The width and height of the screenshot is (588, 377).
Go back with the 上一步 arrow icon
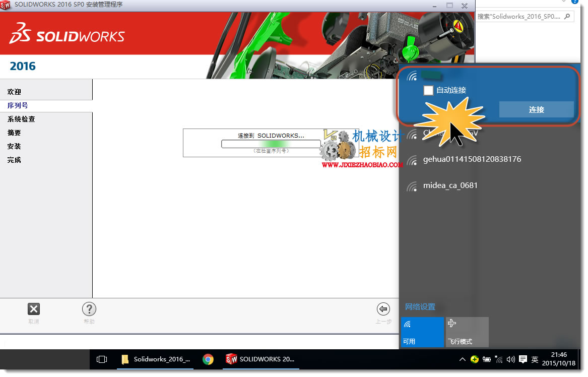pyautogui.click(x=383, y=309)
